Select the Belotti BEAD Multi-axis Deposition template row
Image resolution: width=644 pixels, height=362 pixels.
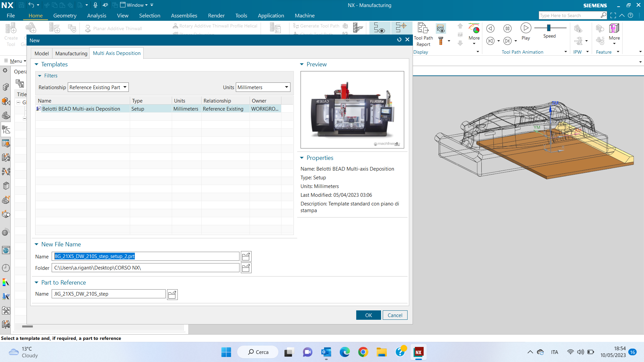[x=81, y=109]
